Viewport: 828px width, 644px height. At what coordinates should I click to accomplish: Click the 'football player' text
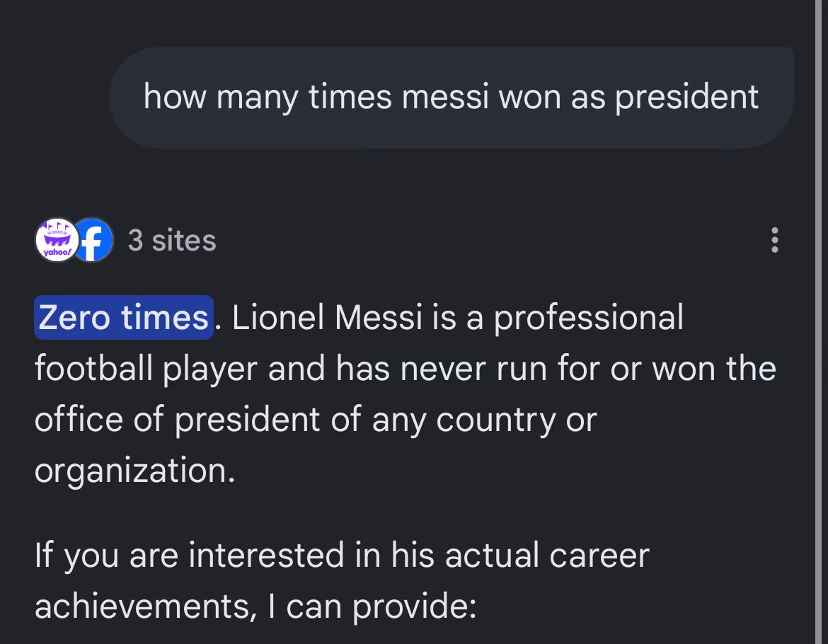pyautogui.click(x=146, y=369)
